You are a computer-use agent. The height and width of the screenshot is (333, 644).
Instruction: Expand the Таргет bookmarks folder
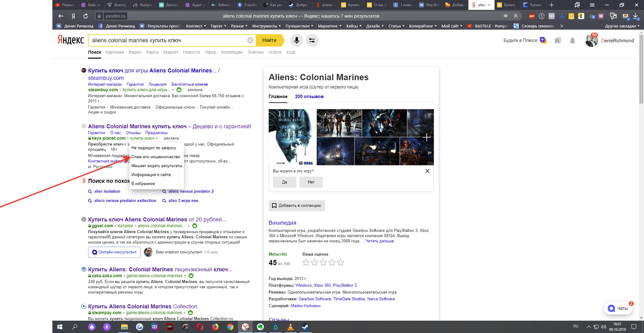point(218,26)
